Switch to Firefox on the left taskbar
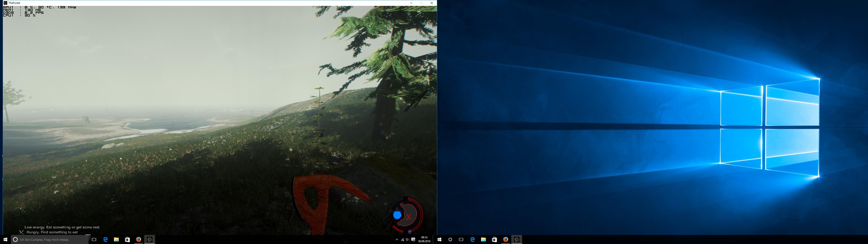The width and height of the screenshot is (868, 244). click(x=139, y=240)
